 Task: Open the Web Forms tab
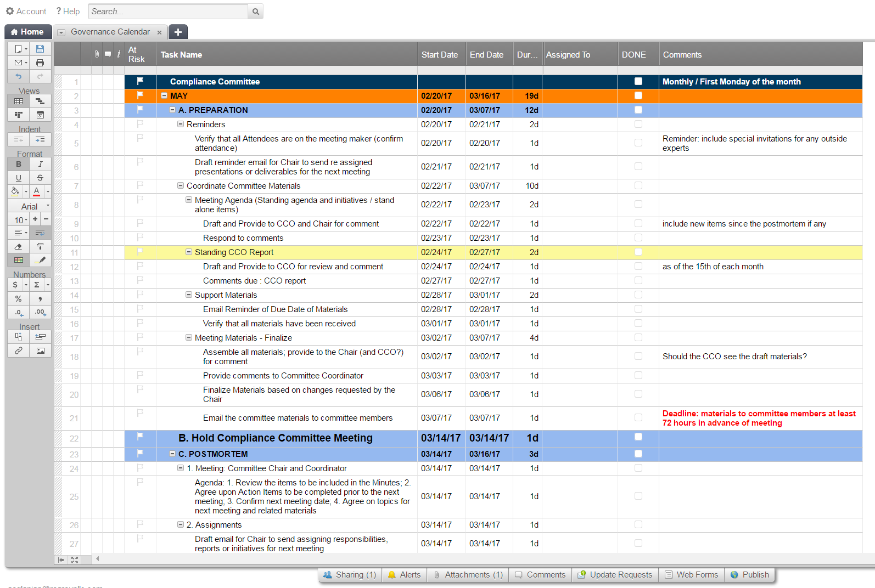[692, 575]
